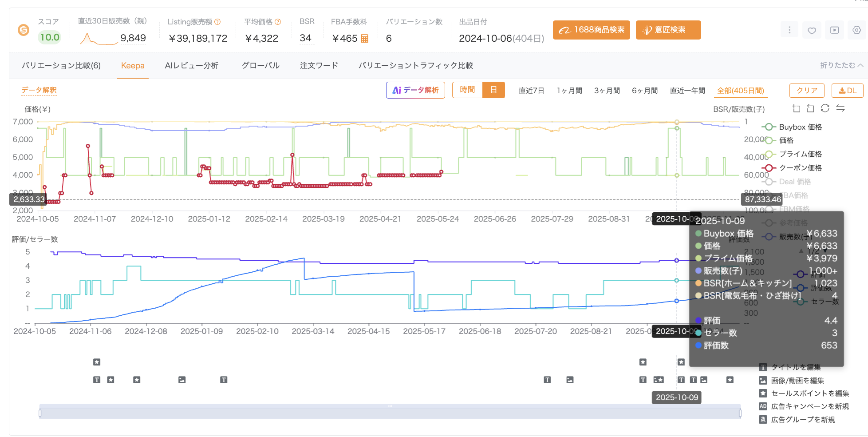Expand 平均価格 help question mark
The image size is (868, 437).
[278, 22]
